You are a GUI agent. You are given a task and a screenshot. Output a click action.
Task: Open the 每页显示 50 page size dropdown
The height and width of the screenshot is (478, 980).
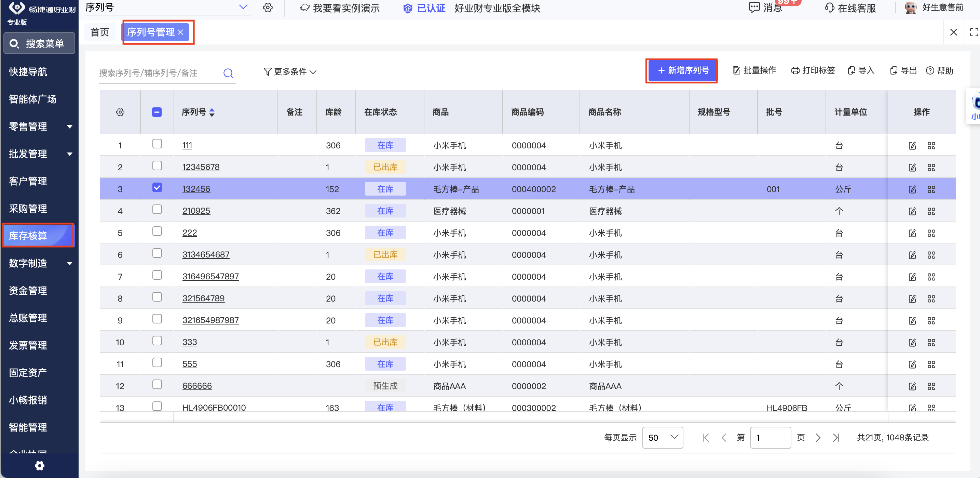pyautogui.click(x=662, y=438)
